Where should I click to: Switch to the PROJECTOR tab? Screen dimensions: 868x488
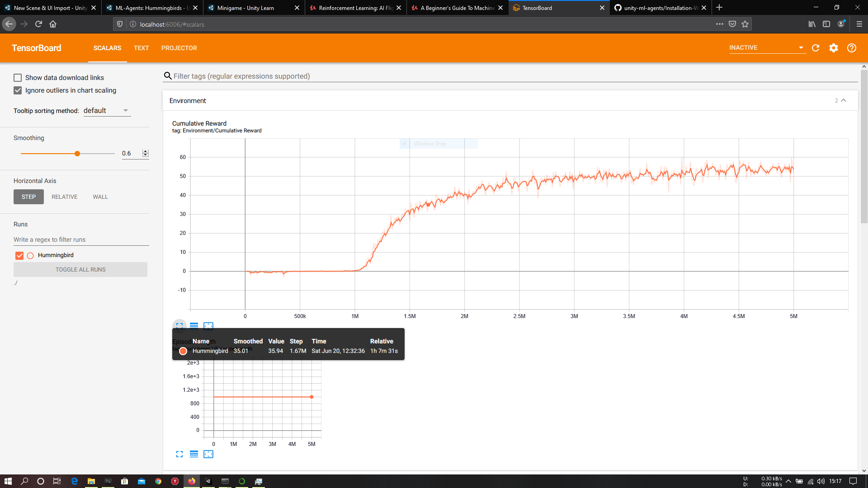pos(179,48)
